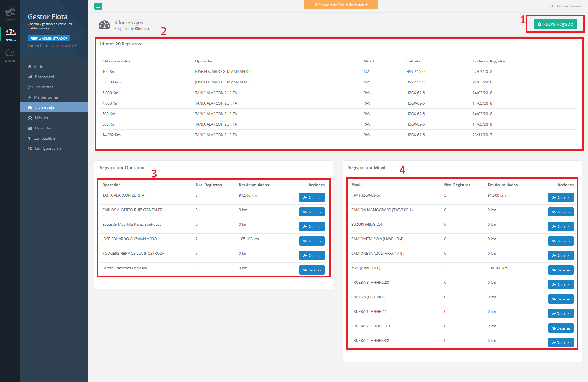This screenshot has height=382, width=588.
Task: Click the Kilometrajes gauge header icon
Action: pos(104,25)
